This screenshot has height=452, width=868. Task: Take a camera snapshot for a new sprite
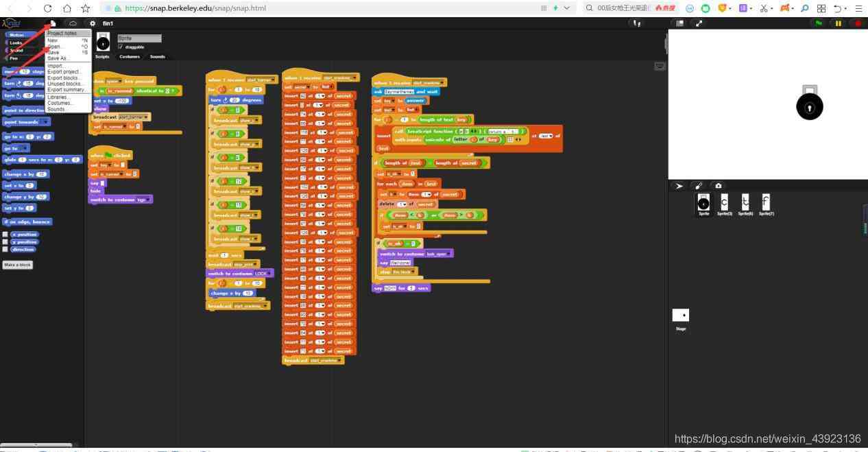[718, 186]
